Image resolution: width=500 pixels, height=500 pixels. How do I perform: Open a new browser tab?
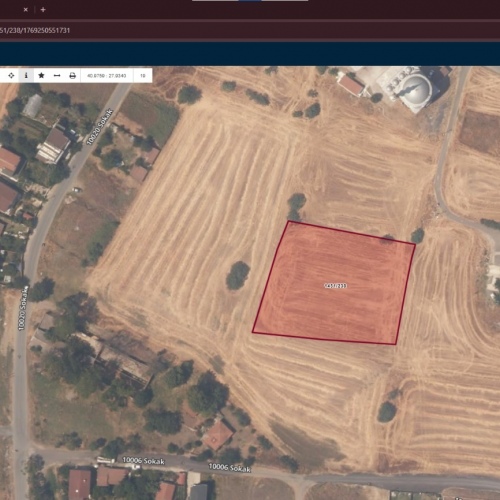[43, 10]
